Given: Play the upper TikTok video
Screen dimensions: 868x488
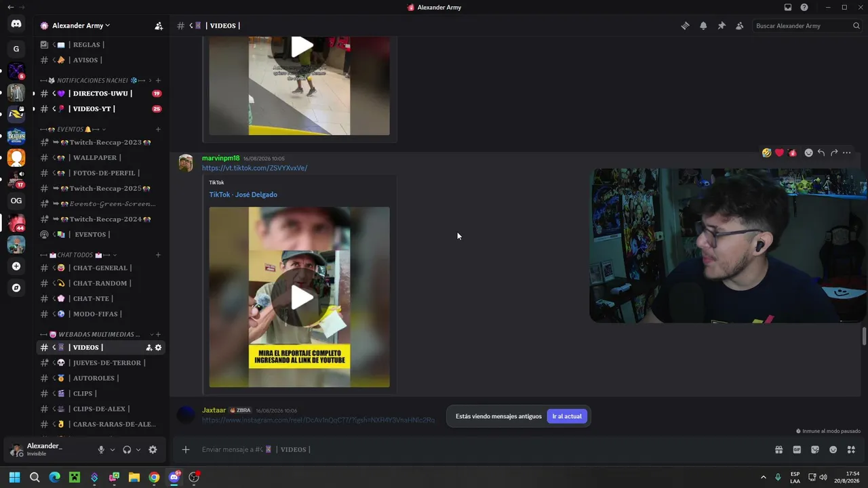Looking at the screenshot, I should (x=302, y=47).
